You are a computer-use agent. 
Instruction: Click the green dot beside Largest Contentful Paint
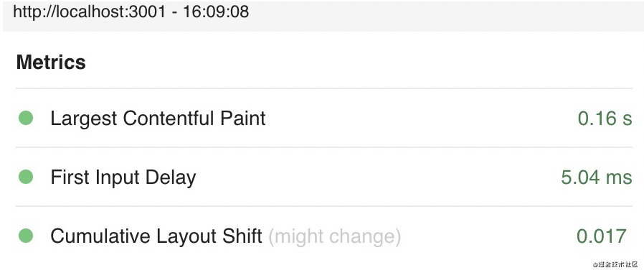(x=26, y=118)
